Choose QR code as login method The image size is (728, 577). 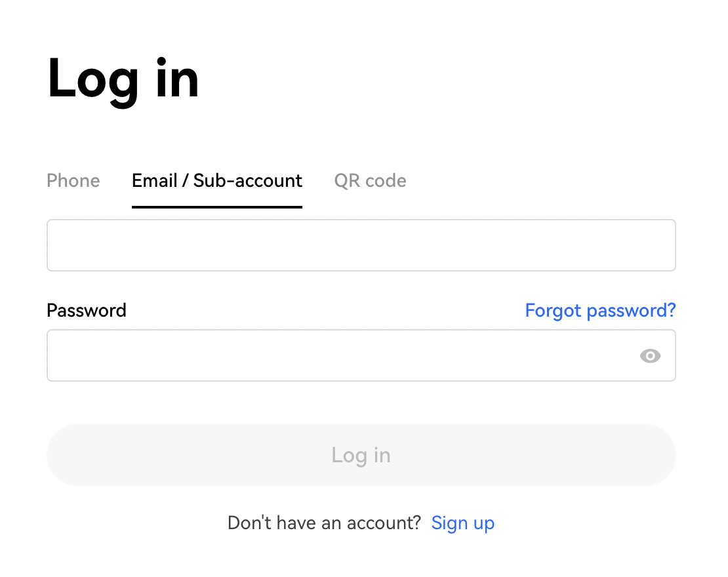(x=370, y=180)
